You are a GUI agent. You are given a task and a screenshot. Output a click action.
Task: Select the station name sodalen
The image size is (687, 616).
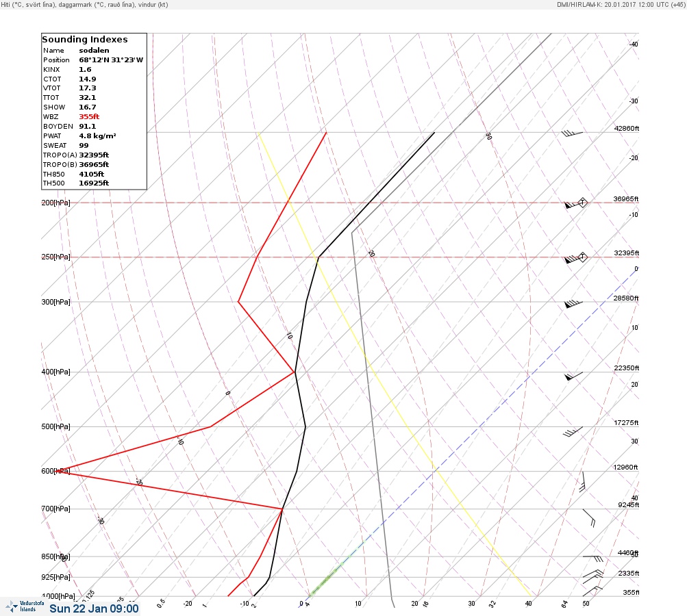coord(95,51)
